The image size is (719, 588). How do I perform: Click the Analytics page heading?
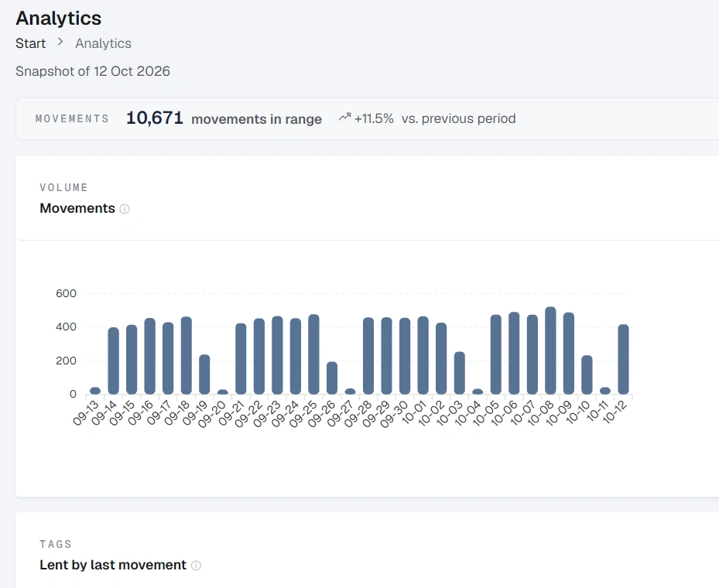click(59, 19)
